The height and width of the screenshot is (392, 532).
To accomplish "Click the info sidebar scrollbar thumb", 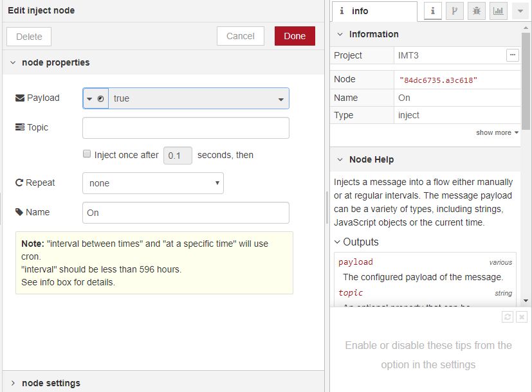I will (526, 81).
